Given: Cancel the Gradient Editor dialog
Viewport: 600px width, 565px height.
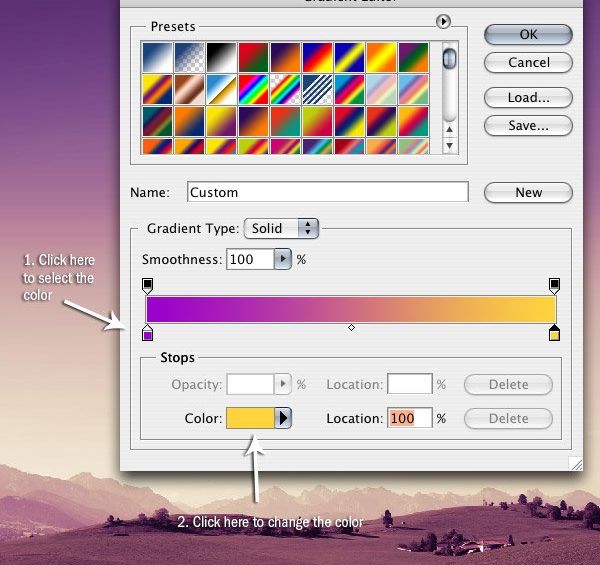Looking at the screenshot, I should [528, 62].
